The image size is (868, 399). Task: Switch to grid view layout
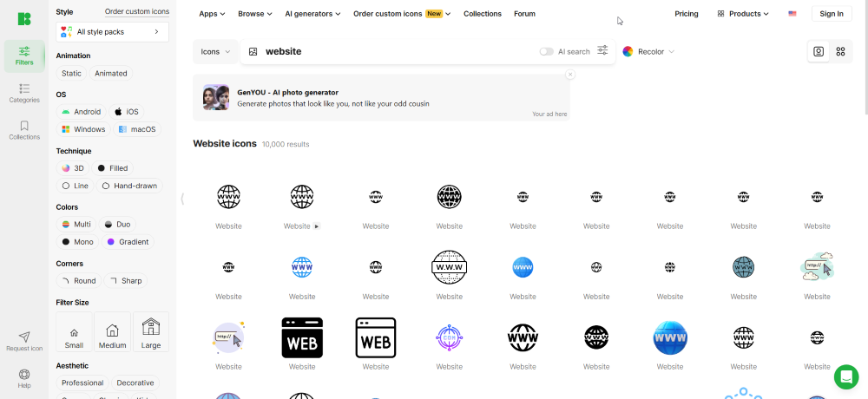[x=840, y=51]
